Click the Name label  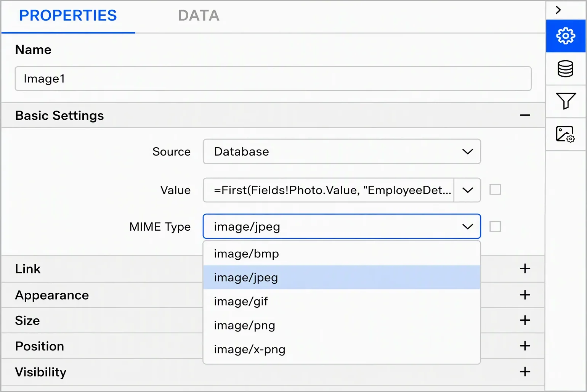(33, 50)
